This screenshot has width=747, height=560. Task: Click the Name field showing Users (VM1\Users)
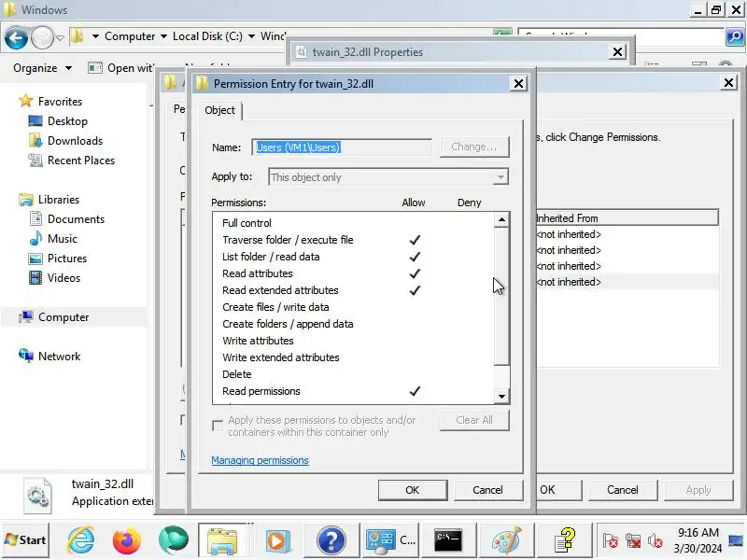[x=342, y=147]
